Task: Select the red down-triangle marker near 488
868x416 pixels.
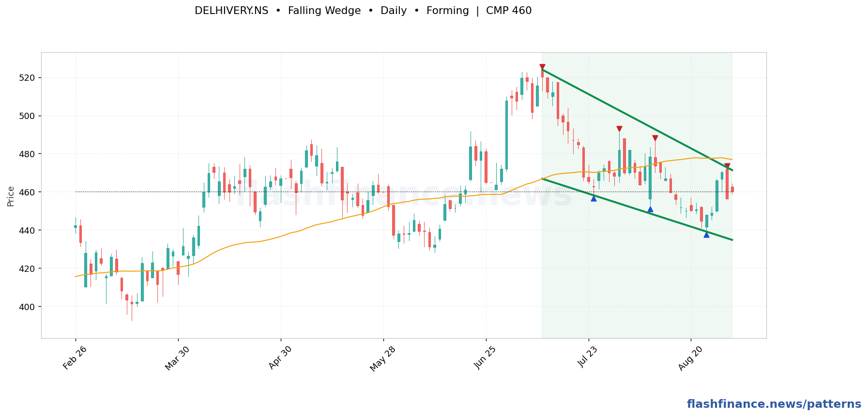Action: (x=655, y=138)
